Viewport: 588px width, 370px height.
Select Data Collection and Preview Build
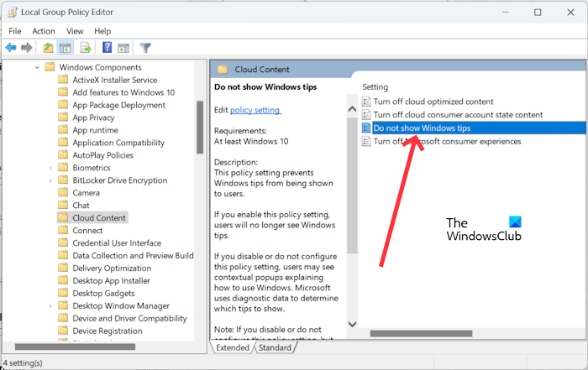click(x=133, y=255)
